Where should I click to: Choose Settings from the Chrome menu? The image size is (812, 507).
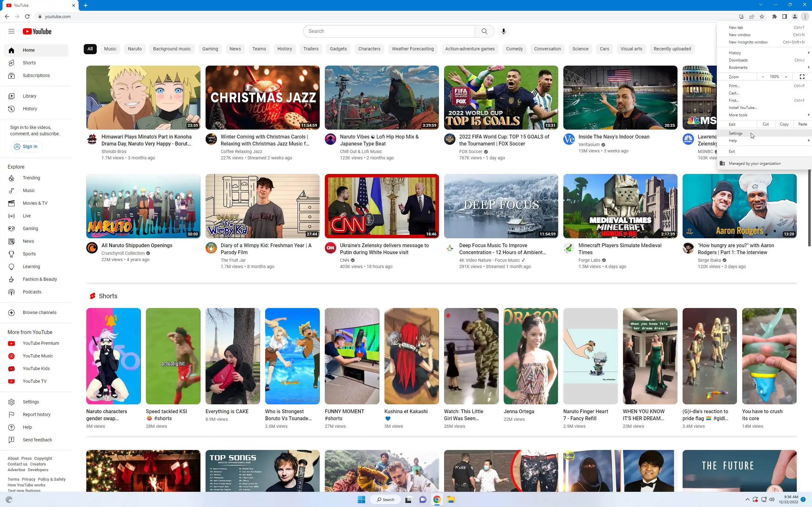(736, 133)
